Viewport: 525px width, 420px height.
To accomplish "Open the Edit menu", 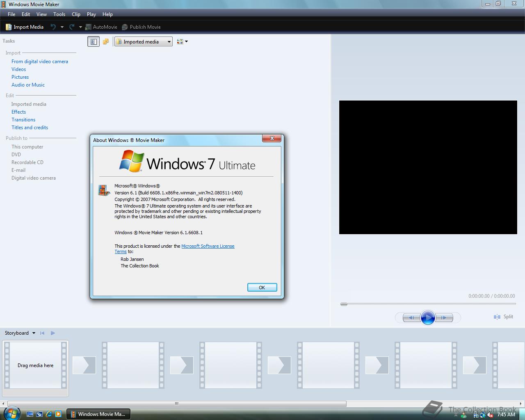I will (26, 14).
